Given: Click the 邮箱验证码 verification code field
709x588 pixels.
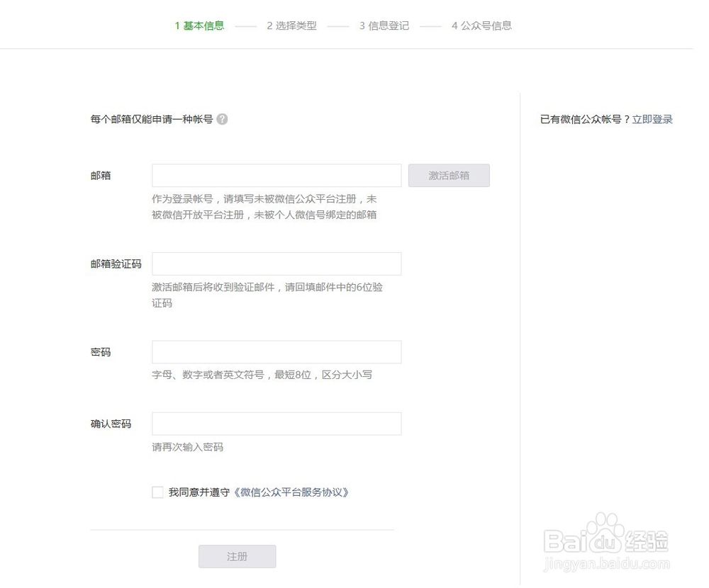Looking at the screenshot, I should 276,264.
